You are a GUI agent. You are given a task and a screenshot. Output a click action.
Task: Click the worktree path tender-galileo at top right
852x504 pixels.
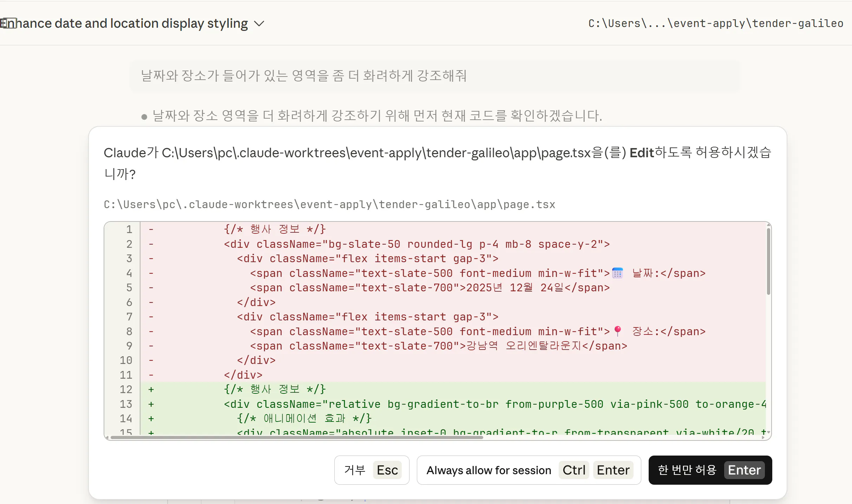click(x=716, y=24)
